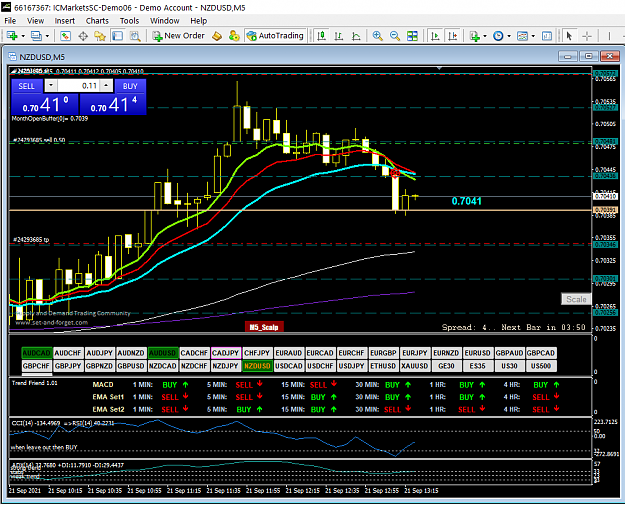Open the Insert menu
Viewport: 625px width, 505px height.
tap(65, 21)
